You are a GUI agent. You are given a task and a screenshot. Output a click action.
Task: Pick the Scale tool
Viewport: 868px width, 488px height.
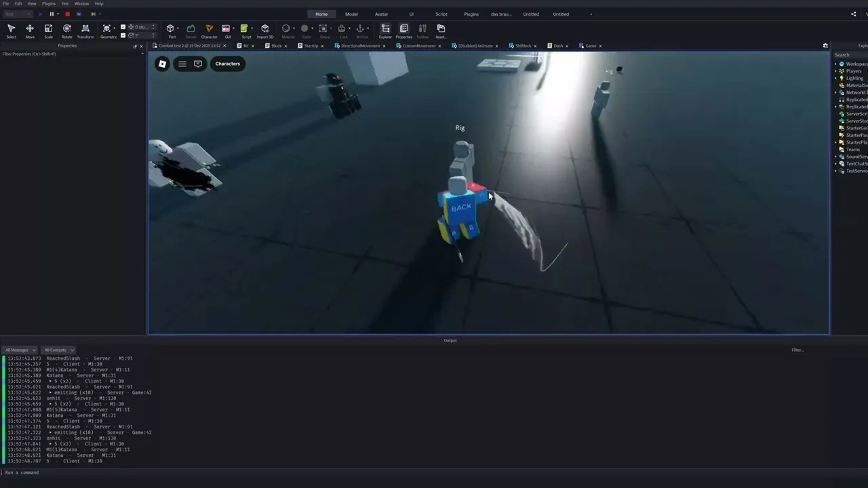[x=48, y=30]
